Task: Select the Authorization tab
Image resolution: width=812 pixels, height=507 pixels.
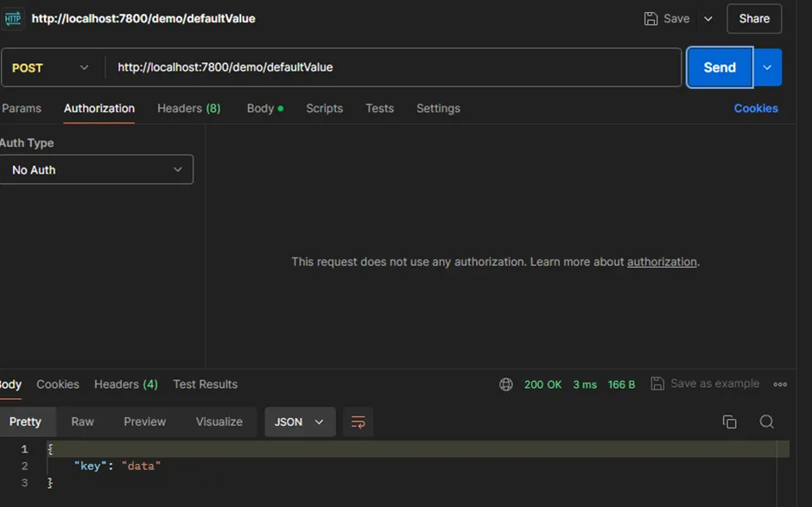Action: point(99,108)
